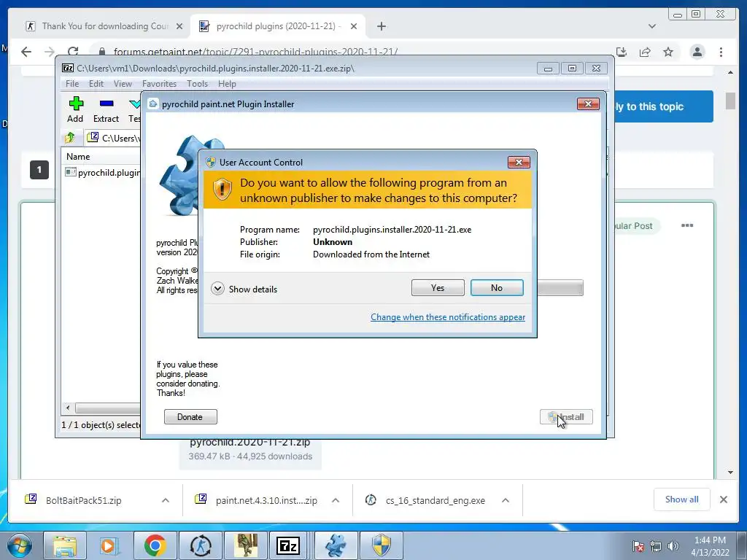Click Counter-Strike installer taskbar icon
The width and height of the screenshot is (747, 560).
coord(201,545)
